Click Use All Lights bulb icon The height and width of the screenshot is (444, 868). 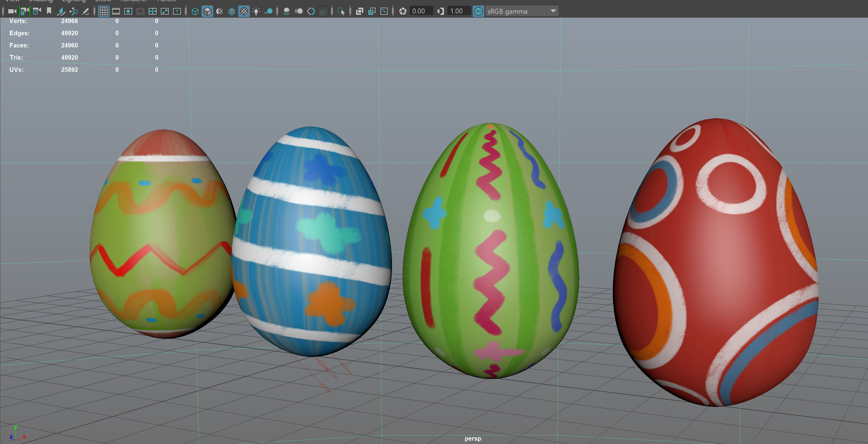[256, 11]
